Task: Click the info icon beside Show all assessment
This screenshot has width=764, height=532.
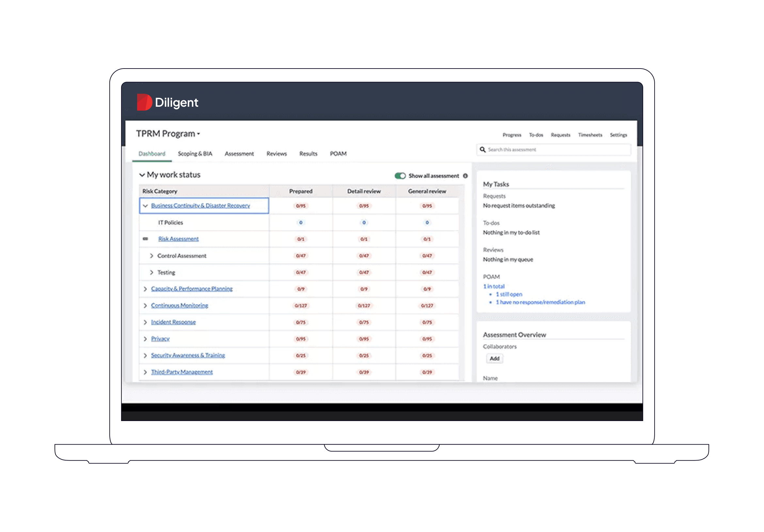Action: click(465, 176)
